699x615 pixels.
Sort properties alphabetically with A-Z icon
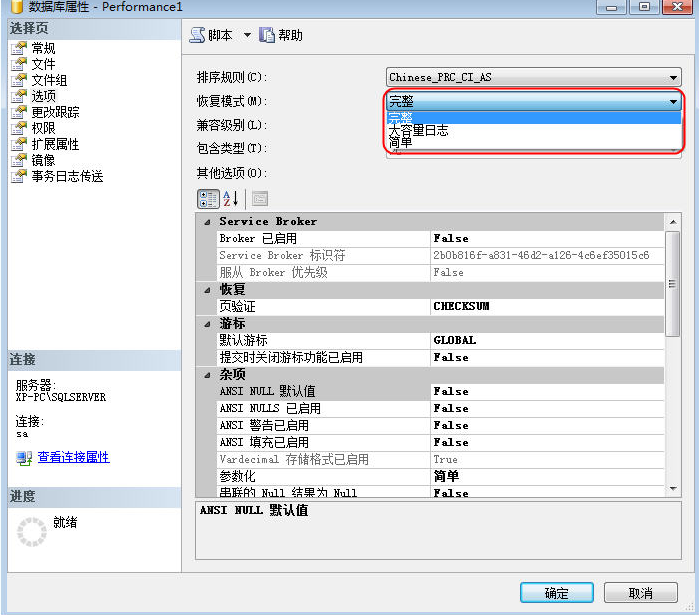tap(231, 199)
